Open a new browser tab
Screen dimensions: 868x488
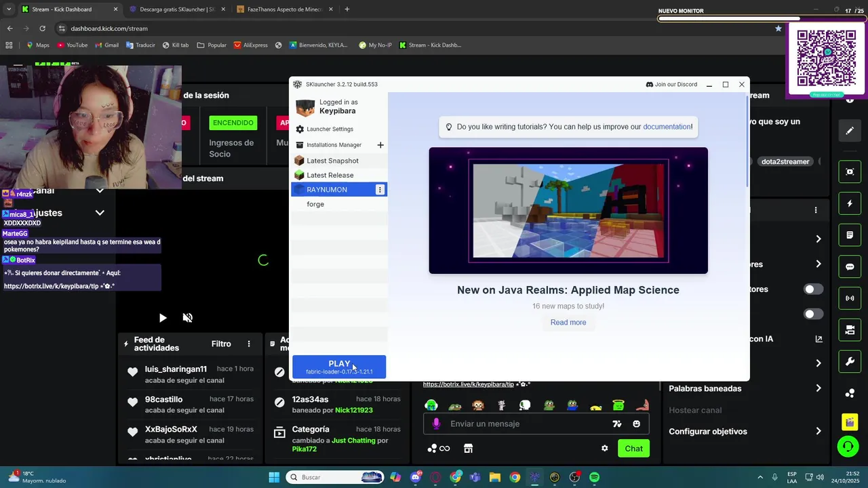click(x=347, y=9)
